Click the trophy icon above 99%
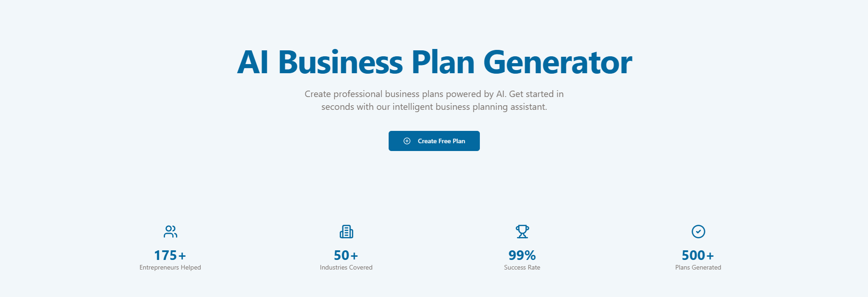The height and width of the screenshot is (297, 868). click(522, 232)
